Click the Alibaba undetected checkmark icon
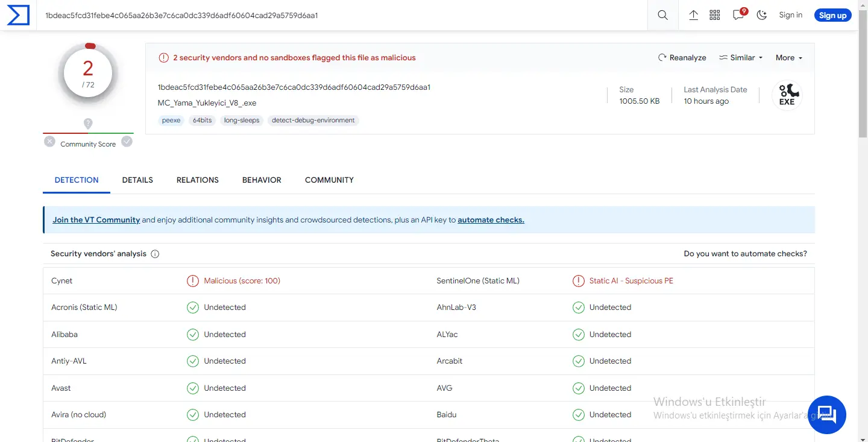This screenshot has height=442, width=868. click(193, 335)
